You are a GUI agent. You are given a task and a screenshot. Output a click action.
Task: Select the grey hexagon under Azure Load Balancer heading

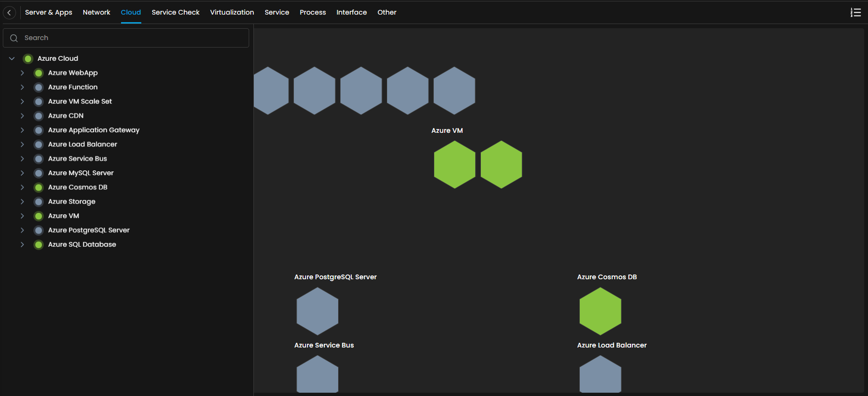pyautogui.click(x=600, y=374)
